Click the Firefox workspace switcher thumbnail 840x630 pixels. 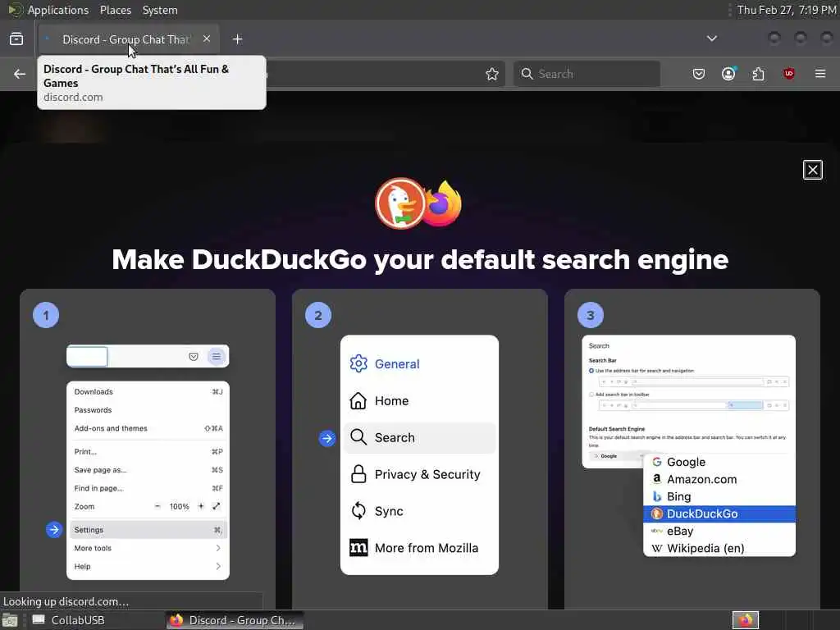[x=746, y=620]
